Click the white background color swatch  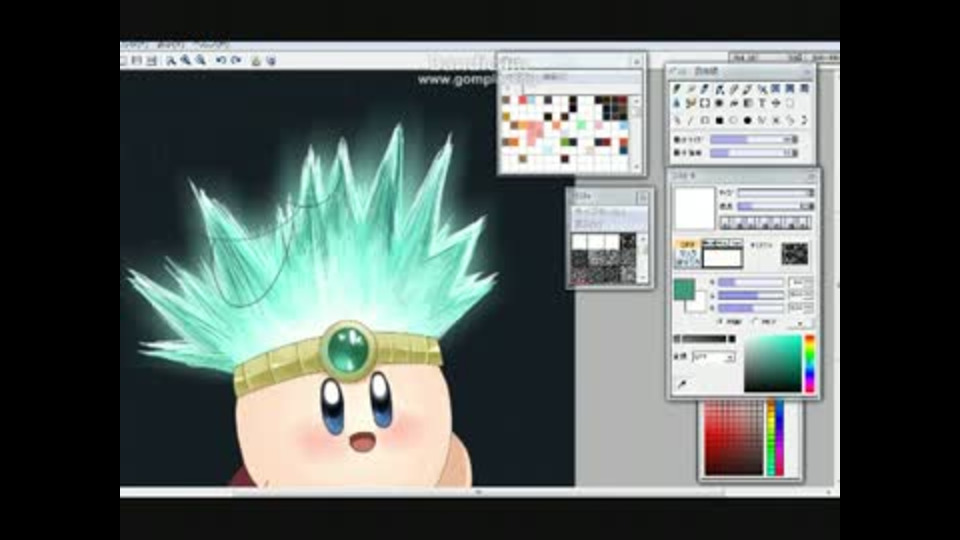click(x=699, y=304)
